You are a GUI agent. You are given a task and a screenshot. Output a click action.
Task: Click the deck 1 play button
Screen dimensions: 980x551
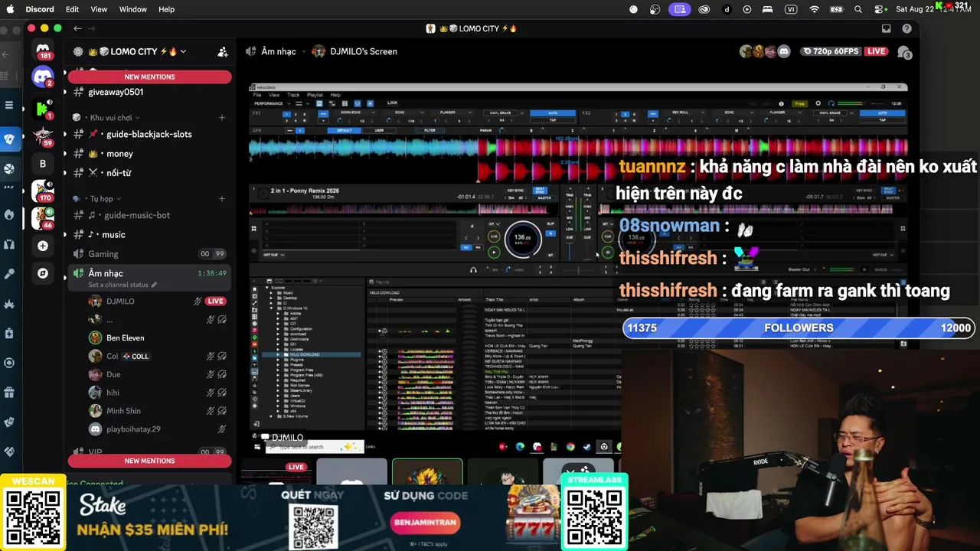pyautogui.click(x=494, y=252)
